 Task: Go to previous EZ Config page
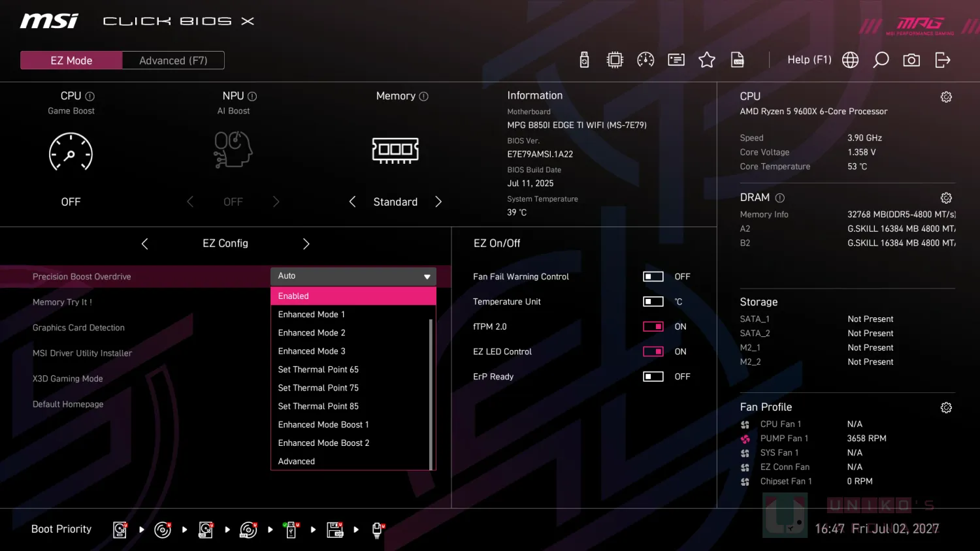click(144, 244)
